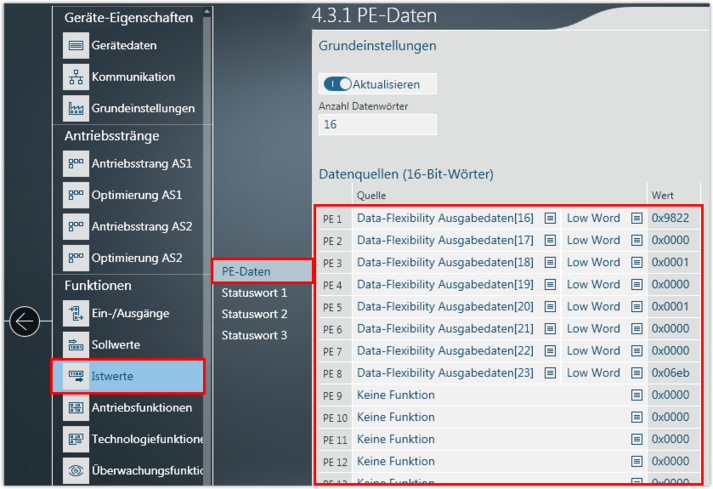Open Überwachungsfunktionen eye icon
Viewport: 713px width, 489px height.
click(x=75, y=470)
